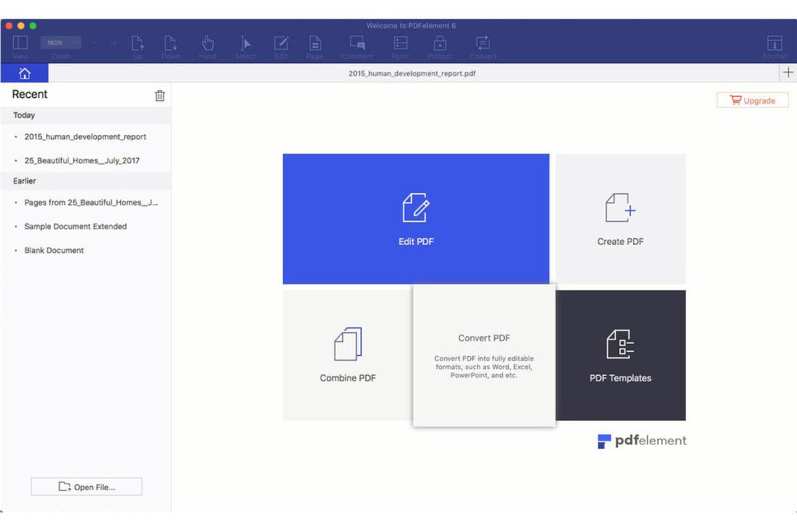797x532 pixels.
Task: Open Sample Document Extended recent file
Action: [75, 226]
